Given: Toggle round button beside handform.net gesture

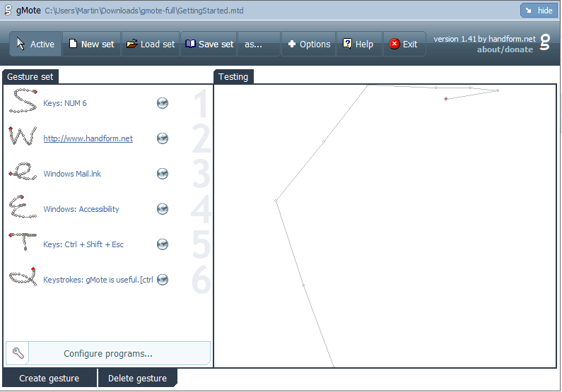Looking at the screenshot, I should point(163,138).
